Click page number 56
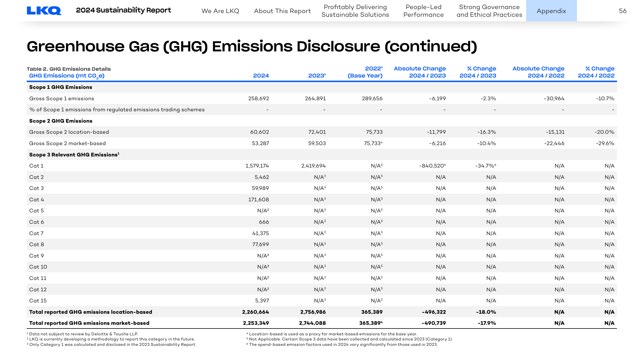This screenshot has width=644, height=362. coord(623,11)
